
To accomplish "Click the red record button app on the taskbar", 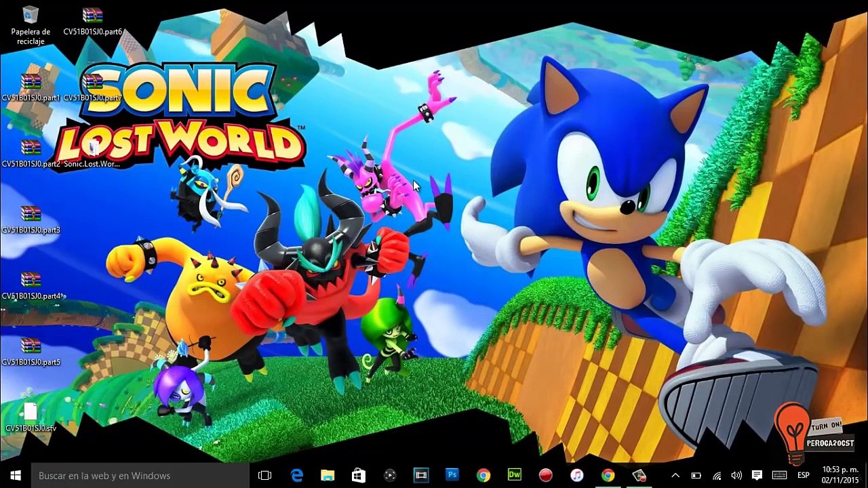I will click(x=546, y=475).
